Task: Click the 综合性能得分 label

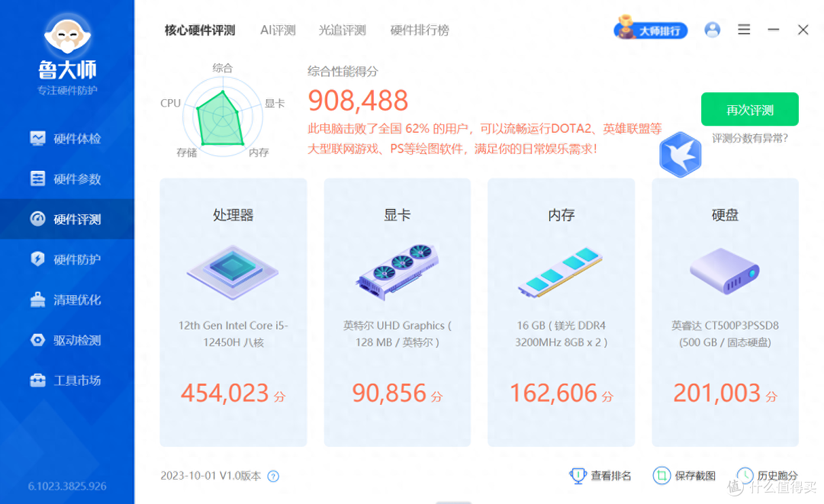Action: tap(343, 72)
